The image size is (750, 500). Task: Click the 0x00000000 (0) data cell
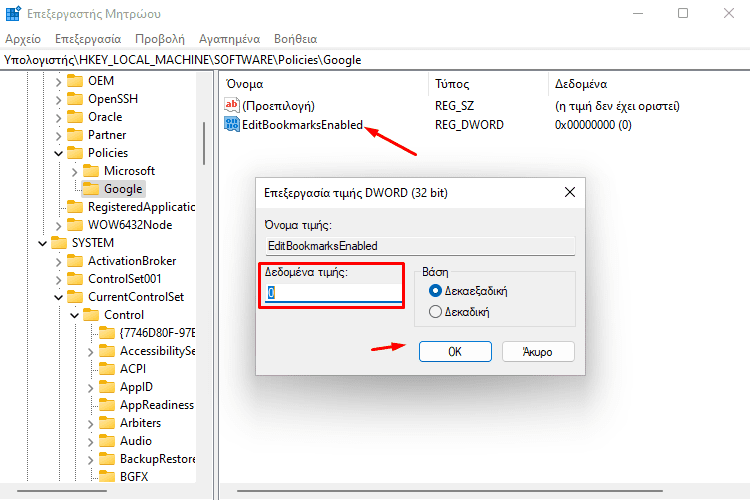click(x=593, y=125)
